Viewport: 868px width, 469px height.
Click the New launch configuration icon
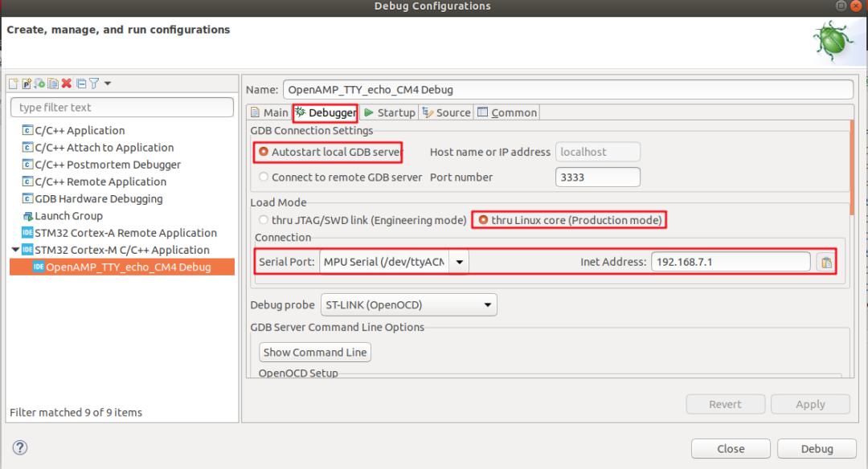pyautogui.click(x=14, y=84)
